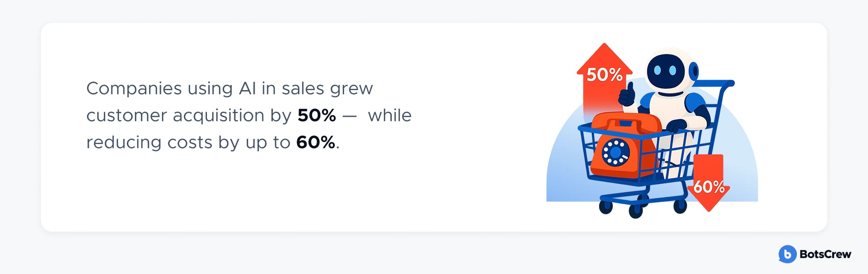
Task: Click the bold 60% in the text
Action: coord(316,143)
